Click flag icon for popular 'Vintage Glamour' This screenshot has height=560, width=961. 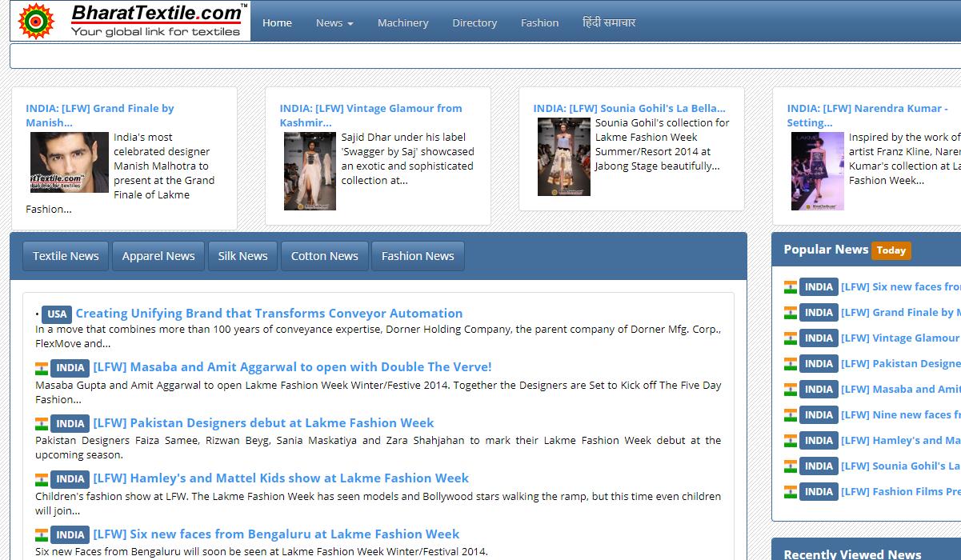pyautogui.click(x=791, y=338)
